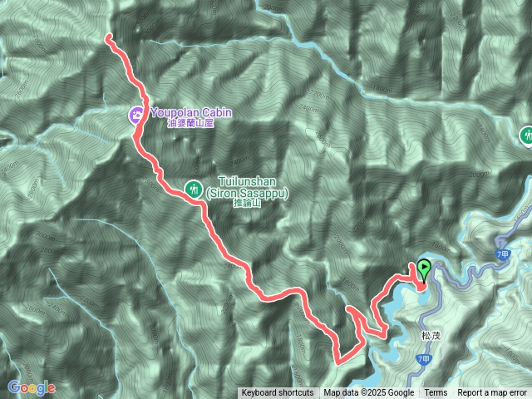This screenshot has width=532, height=399.
Task: Click the lower 7甲 road shield
Action: click(423, 359)
